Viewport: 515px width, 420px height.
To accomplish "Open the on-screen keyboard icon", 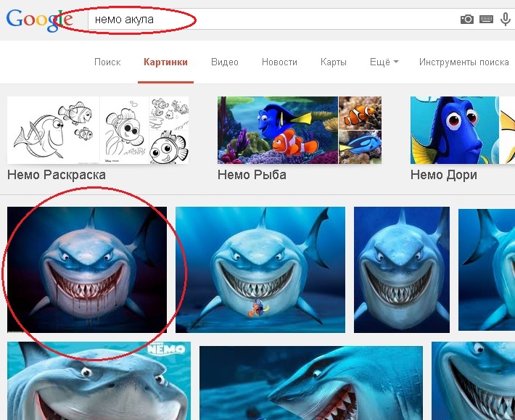I will (486, 20).
